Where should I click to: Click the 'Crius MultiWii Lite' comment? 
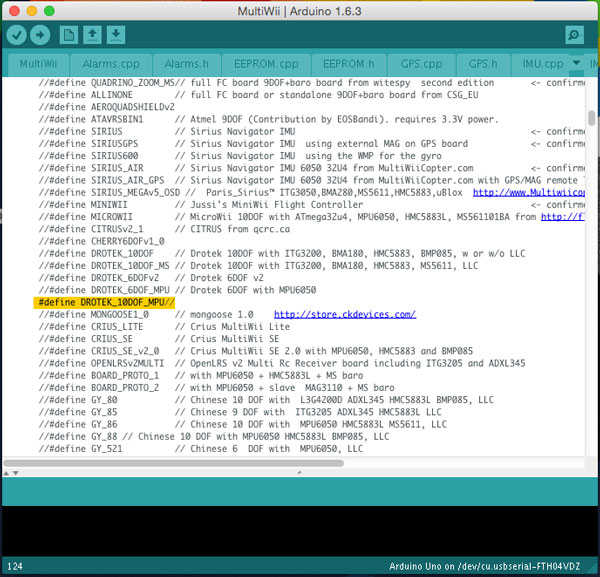click(x=240, y=327)
